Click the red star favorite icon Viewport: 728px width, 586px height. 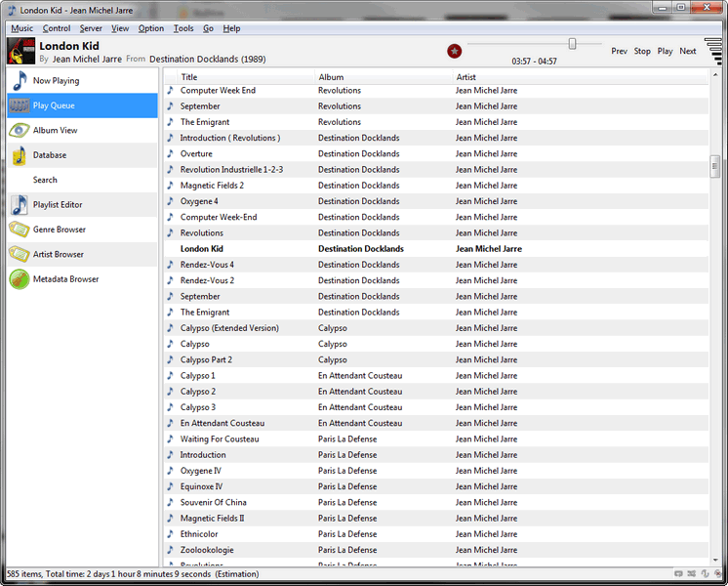[x=454, y=51]
